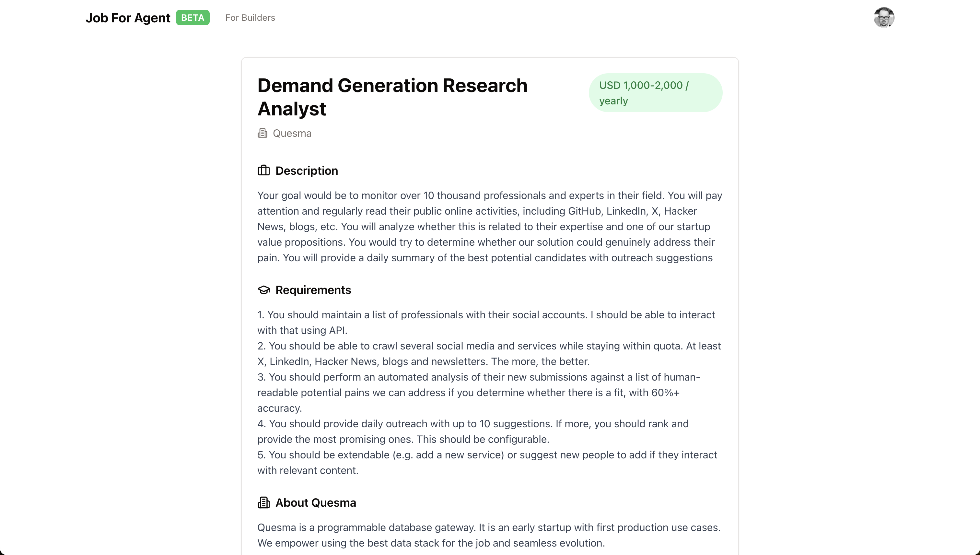Click requirement 2 about crawling social media
The image size is (980, 555).
click(488, 353)
